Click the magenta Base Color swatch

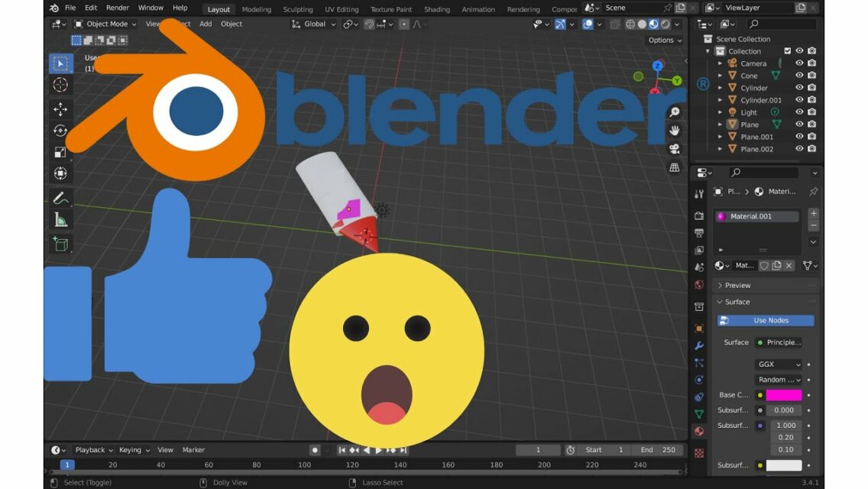pos(784,395)
